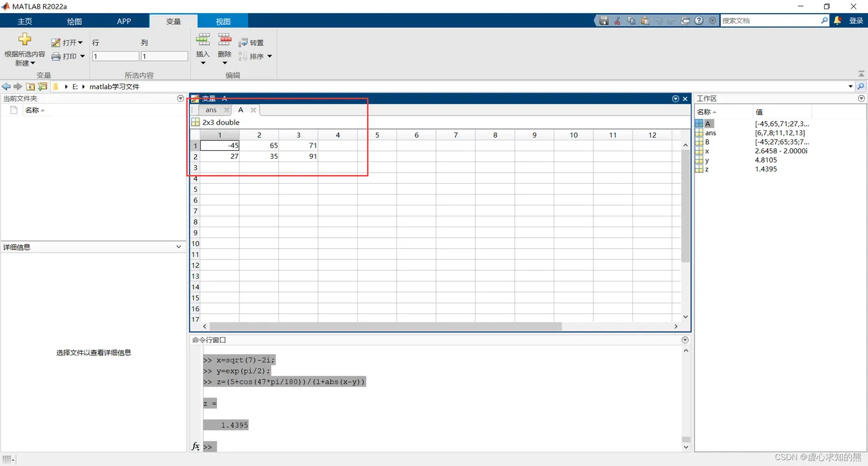Select the 变量 (Variable) ribbon tab

coord(174,21)
